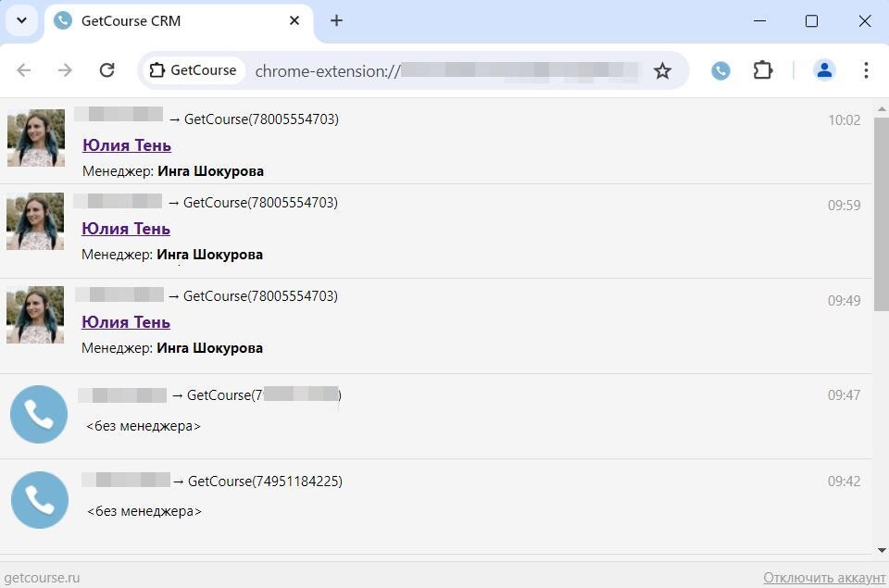
Task: Click GetCourse(78005554703) in the 09:59 call
Action: pos(260,203)
